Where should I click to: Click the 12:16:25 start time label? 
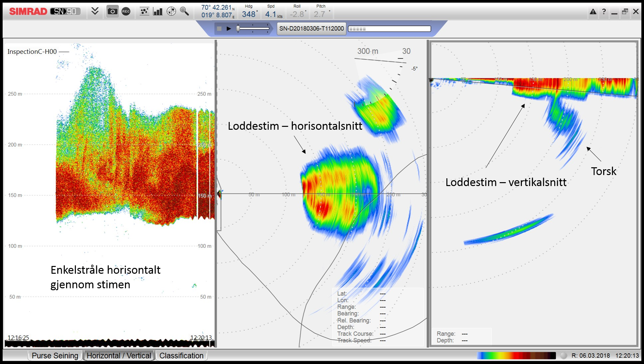18,337
